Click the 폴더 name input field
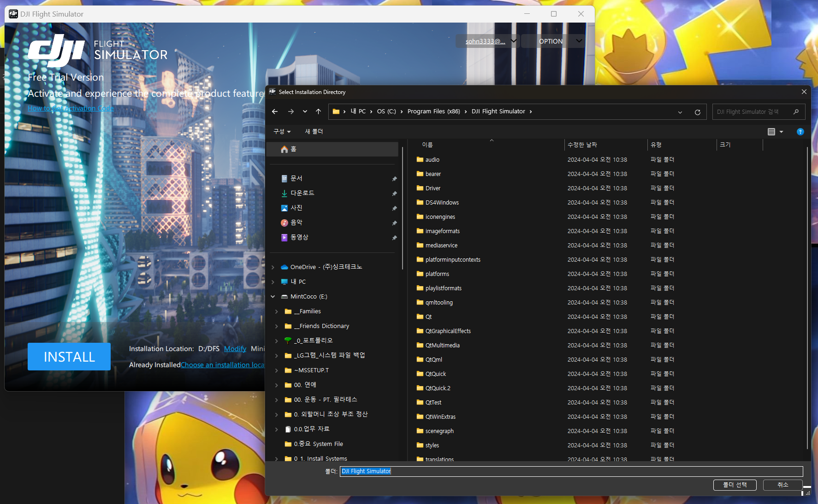818x504 pixels. tap(571, 471)
